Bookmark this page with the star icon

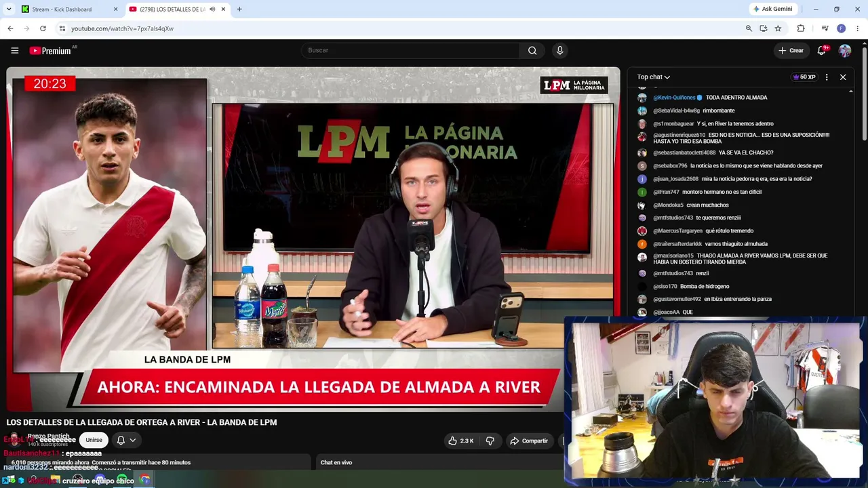(x=778, y=28)
